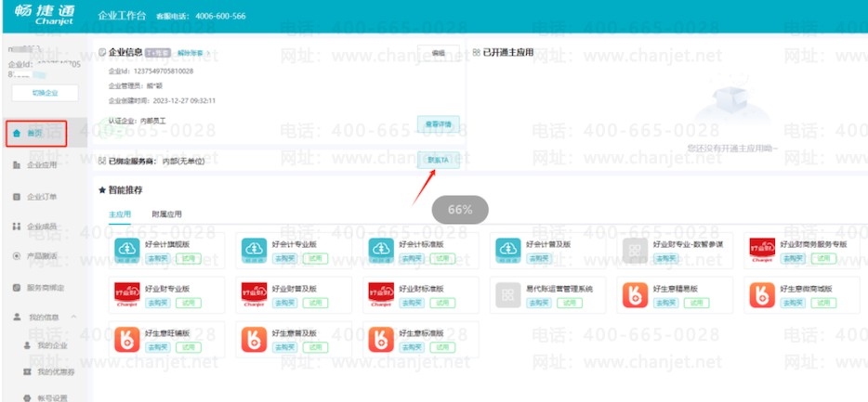Open the 好会计标准版 app icon
Image resolution: width=868 pixels, height=402 pixels.
[x=381, y=251]
